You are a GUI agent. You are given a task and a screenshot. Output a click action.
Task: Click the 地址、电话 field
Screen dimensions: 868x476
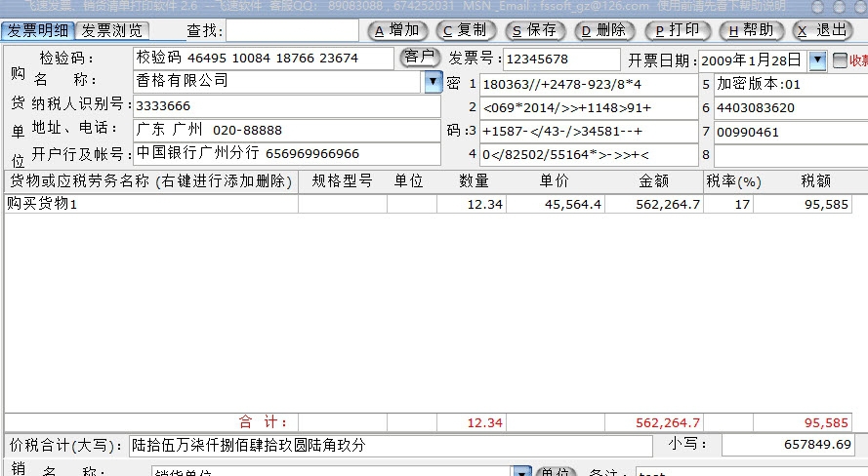(287, 130)
